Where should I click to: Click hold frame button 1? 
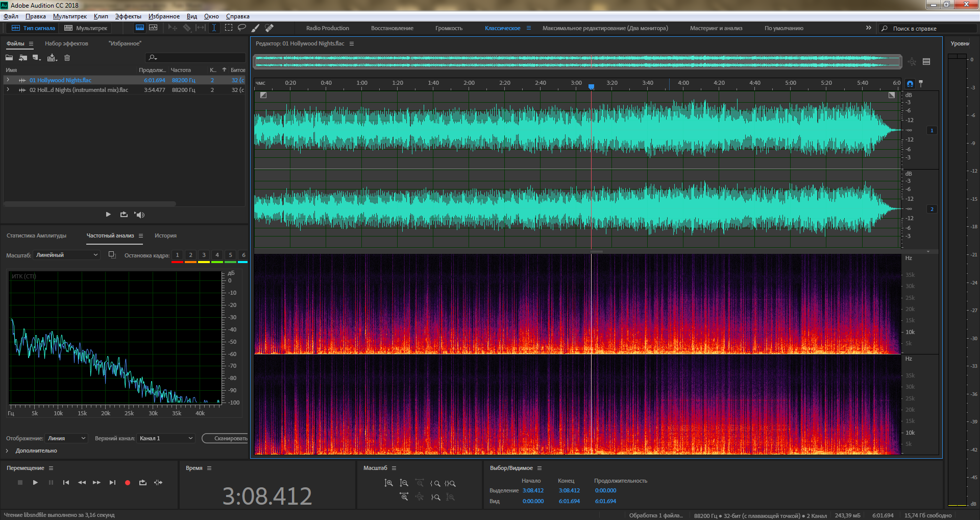[177, 255]
